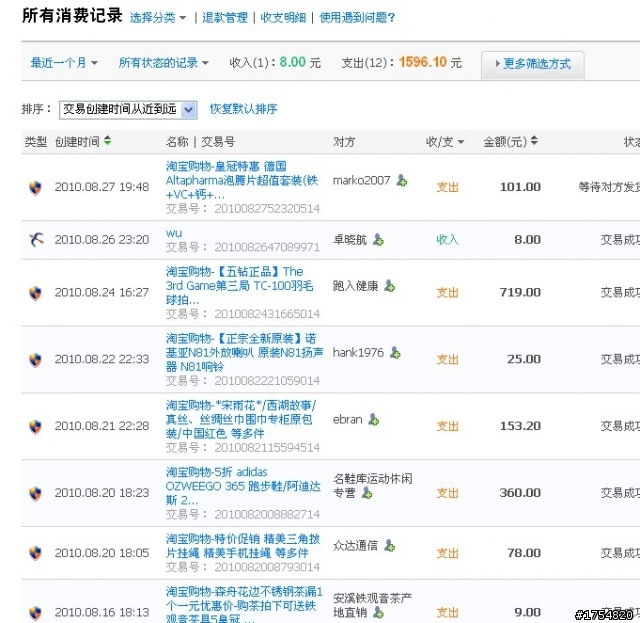This screenshot has height=623, width=640.
Task: Open 诺基亚N81外放喇叭 transaction link
Action: pos(244,352)
